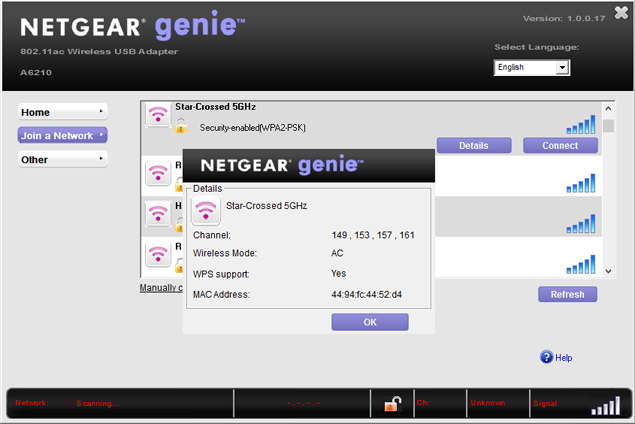The image size is (635, 424).
Task: Click the Wireless Mode value AC
Action: point(337,253)
